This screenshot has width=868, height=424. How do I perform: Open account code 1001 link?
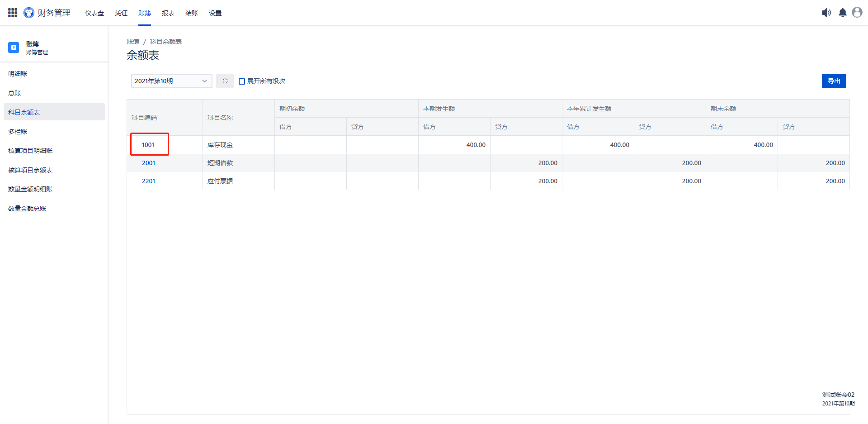148,145
